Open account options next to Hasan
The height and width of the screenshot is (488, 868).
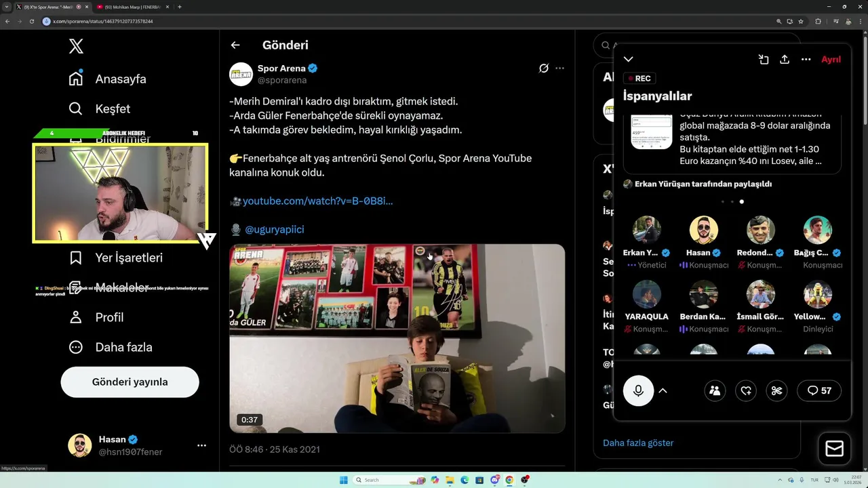pos(201,445)
